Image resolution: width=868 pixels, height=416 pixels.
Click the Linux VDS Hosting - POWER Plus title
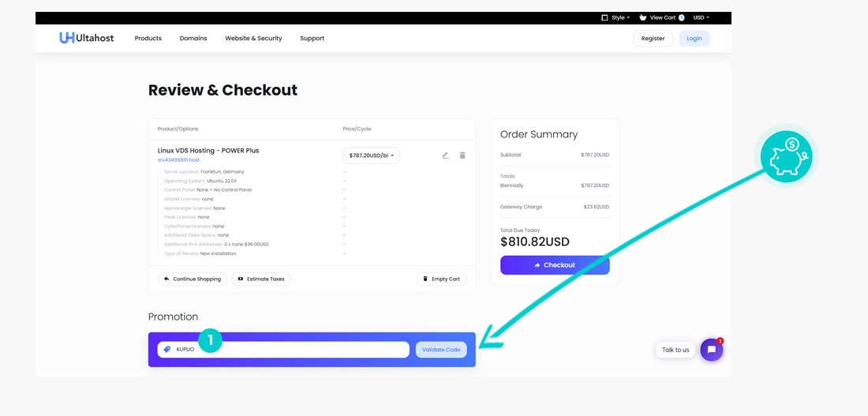208,150
